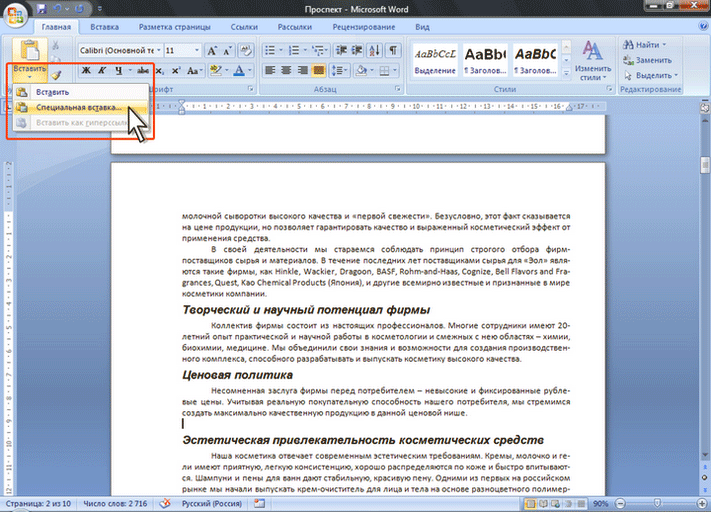This screenshot has height=512, width=711.
Task: Click numbered list icon
Action: (x=294, y=50)
